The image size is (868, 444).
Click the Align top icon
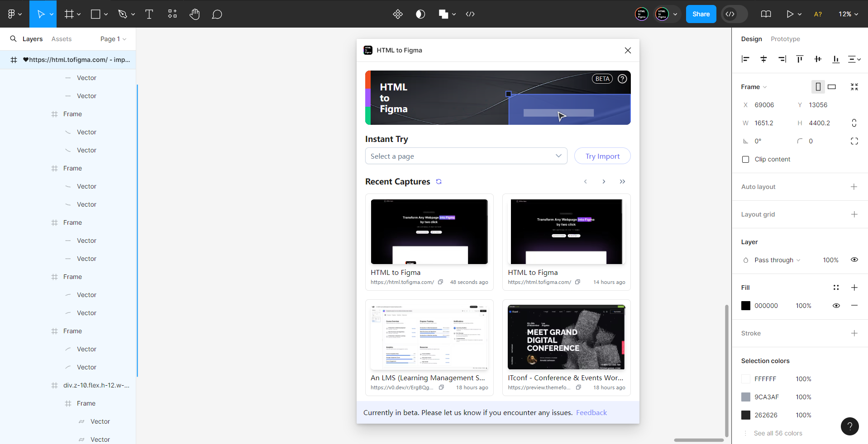800,59
